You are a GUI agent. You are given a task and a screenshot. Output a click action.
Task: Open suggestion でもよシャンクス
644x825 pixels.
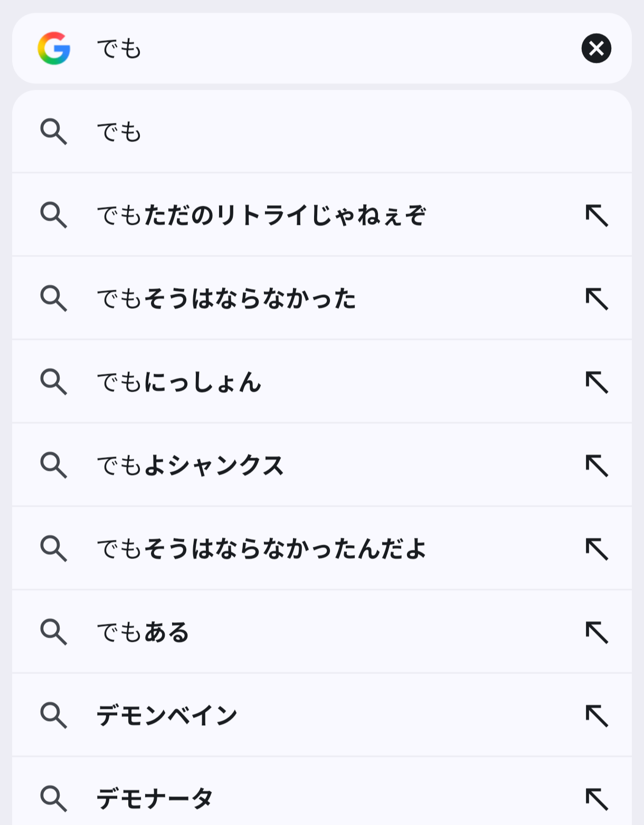[x=191, y=466]
